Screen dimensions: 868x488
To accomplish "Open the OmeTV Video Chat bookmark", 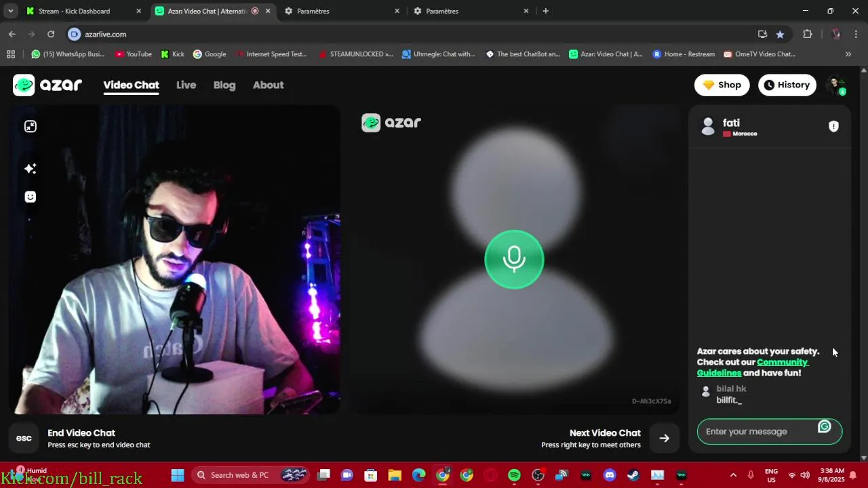I will pyautogui.click(x=759, y=54).
